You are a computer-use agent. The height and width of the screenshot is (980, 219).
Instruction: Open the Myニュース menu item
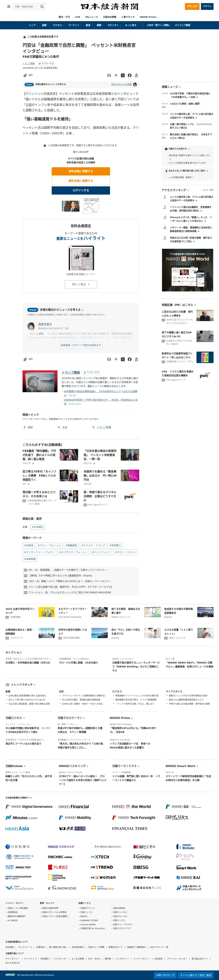point(91,17)
